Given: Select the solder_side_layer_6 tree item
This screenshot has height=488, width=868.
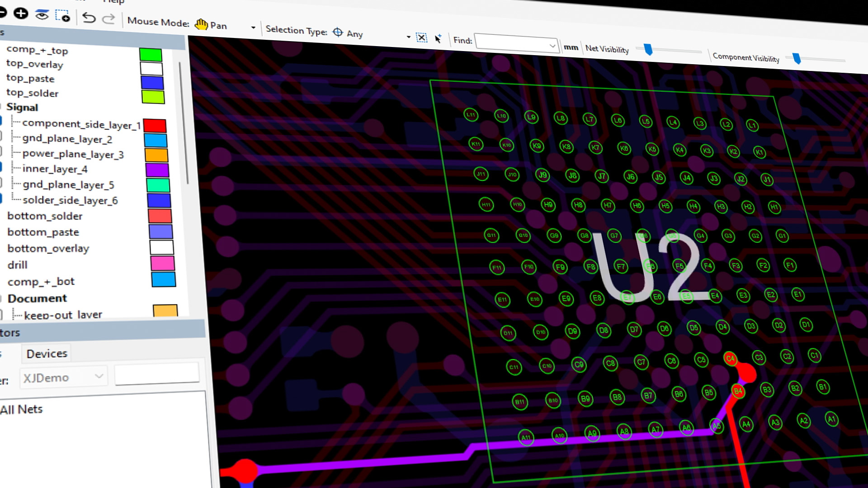Looking at the screenshot, I should pyautogui.click(x=70, y=200).
